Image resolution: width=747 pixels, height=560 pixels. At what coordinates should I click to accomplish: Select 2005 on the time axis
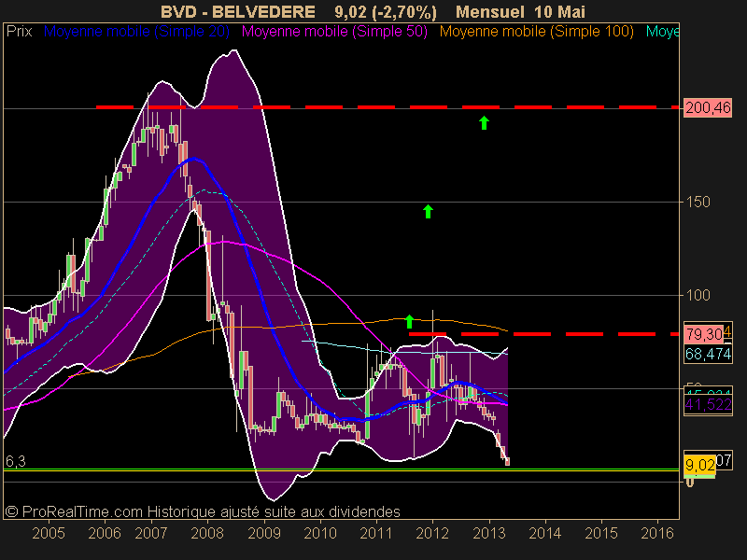[x=49, y=533]
